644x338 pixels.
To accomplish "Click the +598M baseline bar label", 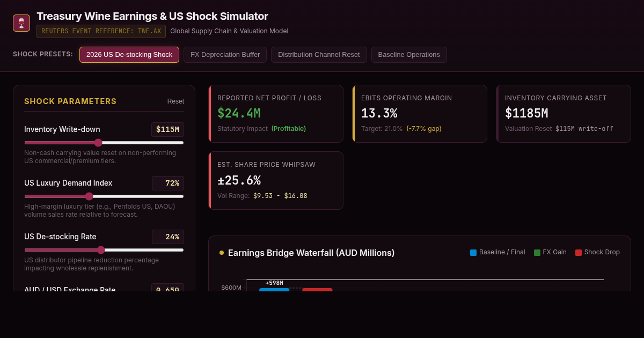I will [274, 283].
